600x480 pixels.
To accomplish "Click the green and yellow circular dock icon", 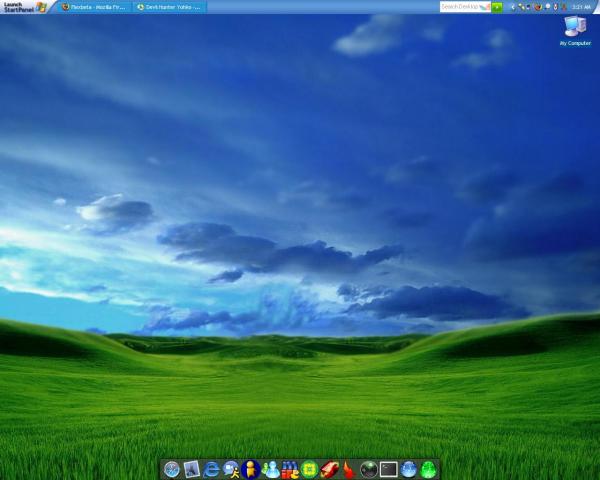I will 310,469.
